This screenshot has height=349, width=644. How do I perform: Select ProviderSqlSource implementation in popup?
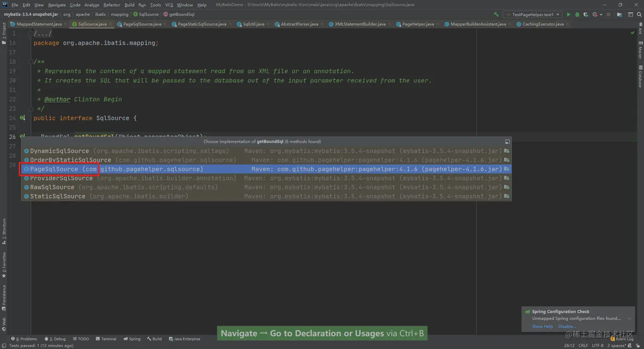tap(266, 178)
